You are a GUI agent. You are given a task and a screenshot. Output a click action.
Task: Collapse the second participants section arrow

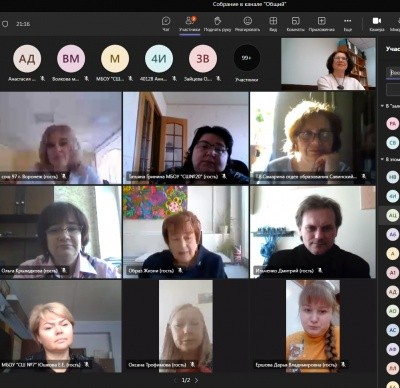[x=382, y=159]
